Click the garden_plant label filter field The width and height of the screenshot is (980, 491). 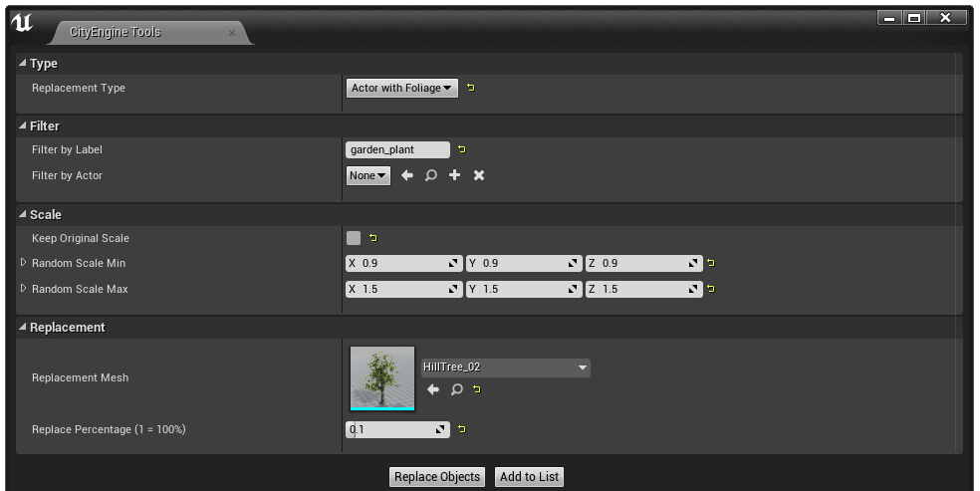[397, 150]
